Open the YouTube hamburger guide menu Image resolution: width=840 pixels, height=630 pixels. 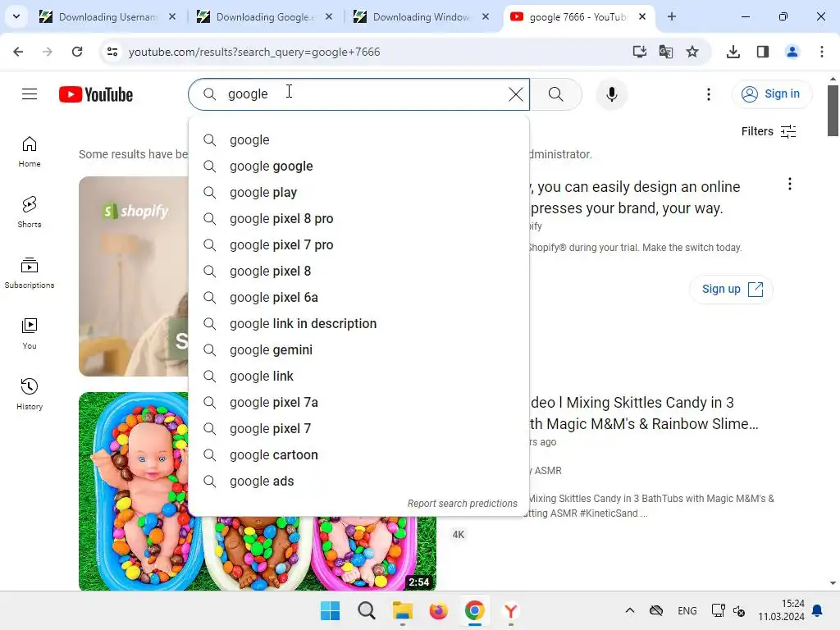pos(30,94)
